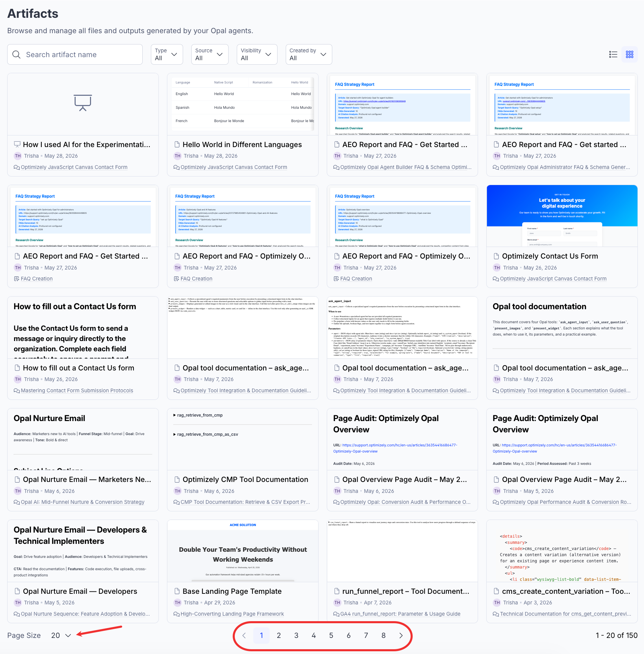
Task: Go to pagination page 8
Action: pos(384,636)
